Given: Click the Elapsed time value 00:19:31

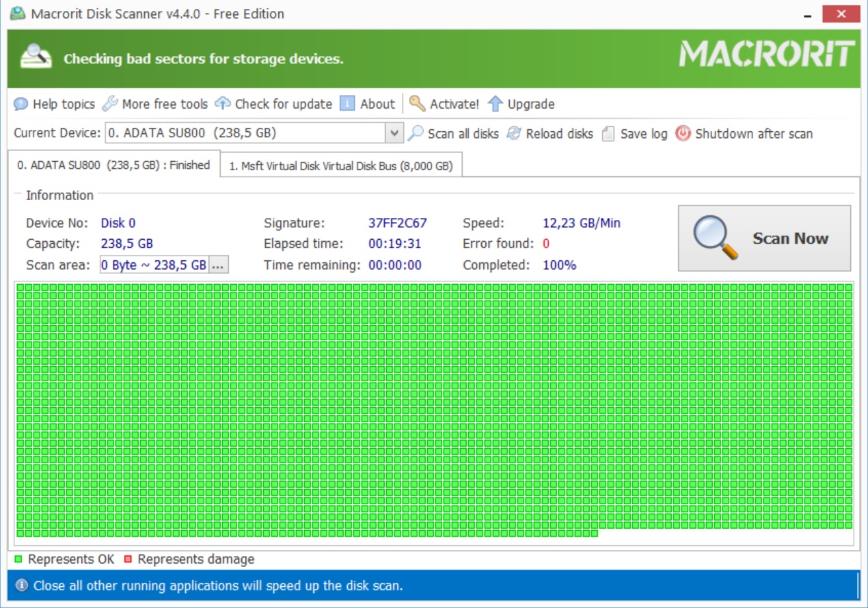Looking at the screenshot, I should [x=395, y=244].
